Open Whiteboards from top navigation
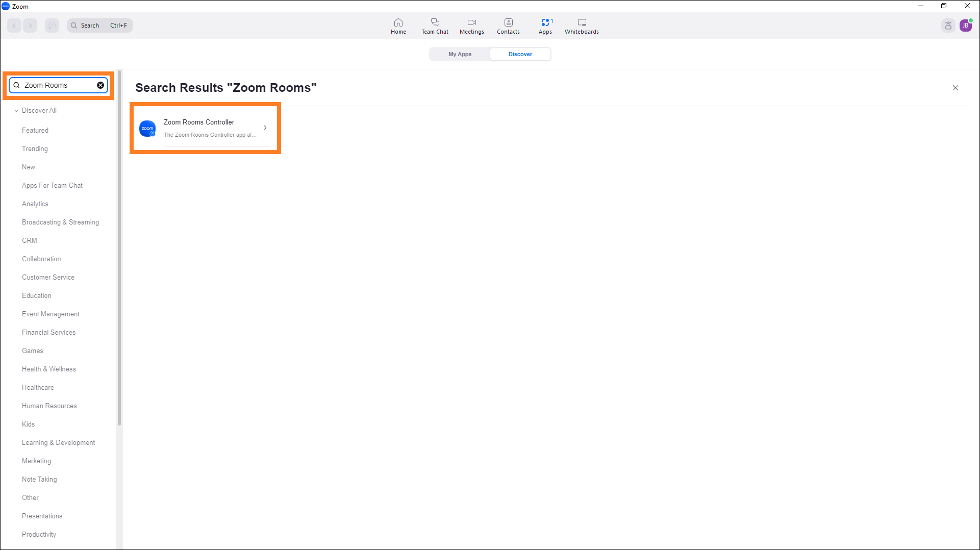 pyautogui.click(x=582, y=26)
